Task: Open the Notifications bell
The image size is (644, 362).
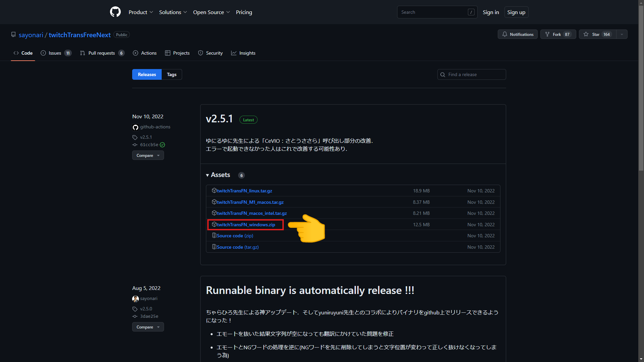Action: click(x=505, y=34)
